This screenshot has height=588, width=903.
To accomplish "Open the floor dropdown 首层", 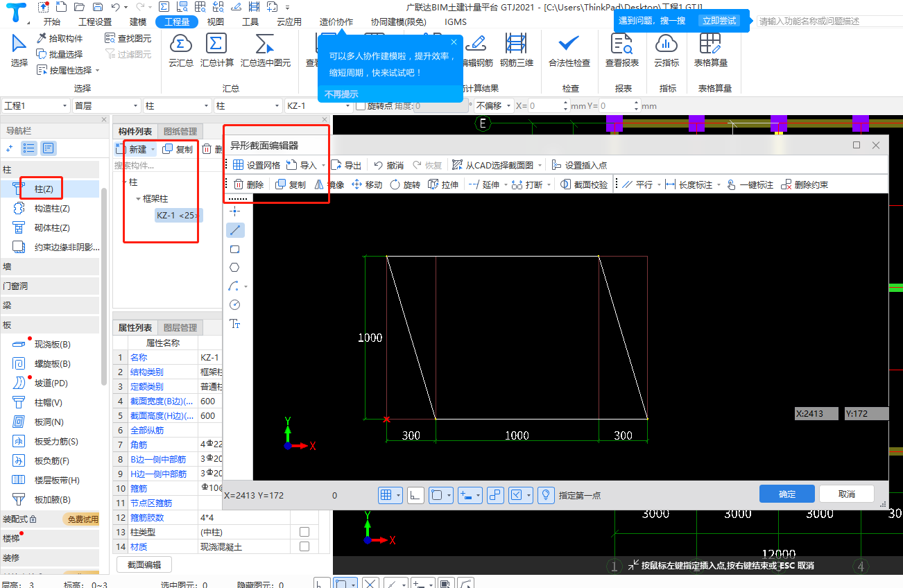I will [107, 106].
